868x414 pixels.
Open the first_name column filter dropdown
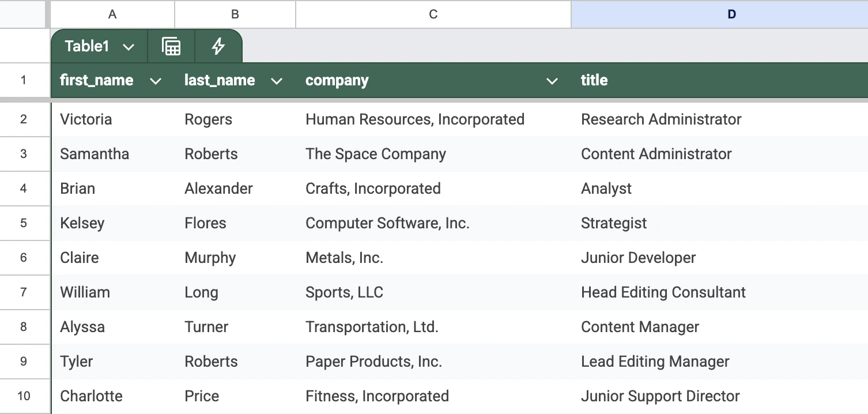pyautogui.click(x=156, y=81)
